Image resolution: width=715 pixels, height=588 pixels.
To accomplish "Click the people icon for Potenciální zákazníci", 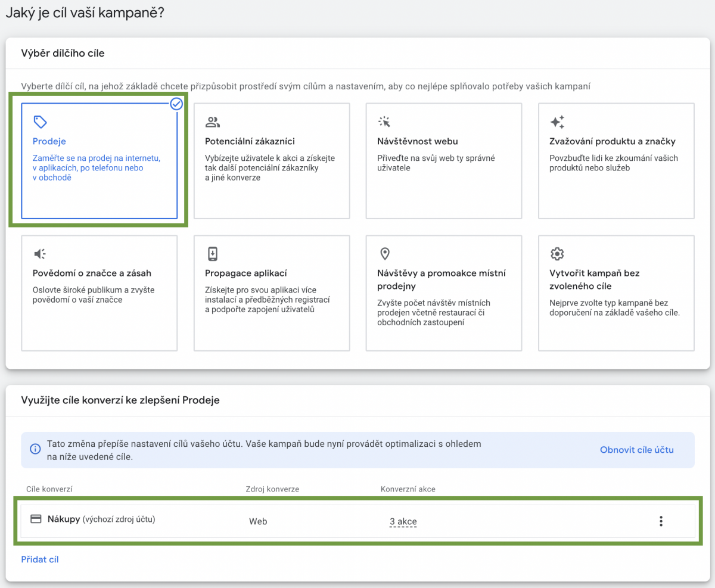I will (x=212, y=122).
